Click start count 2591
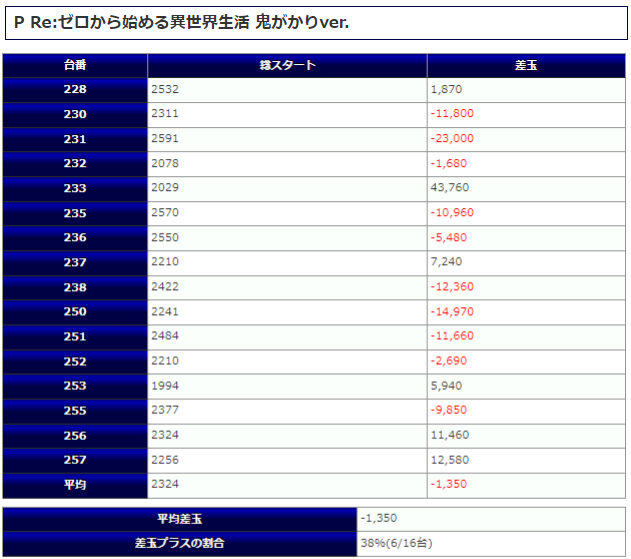 click(x=165, y=138)
